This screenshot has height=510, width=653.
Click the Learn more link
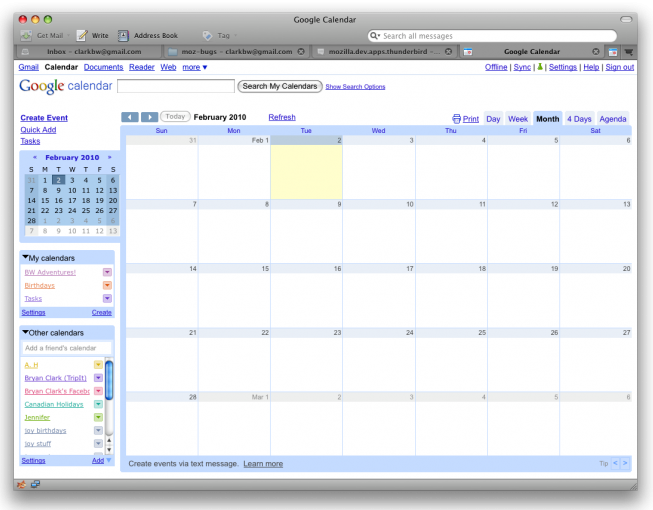pos(263,463)
